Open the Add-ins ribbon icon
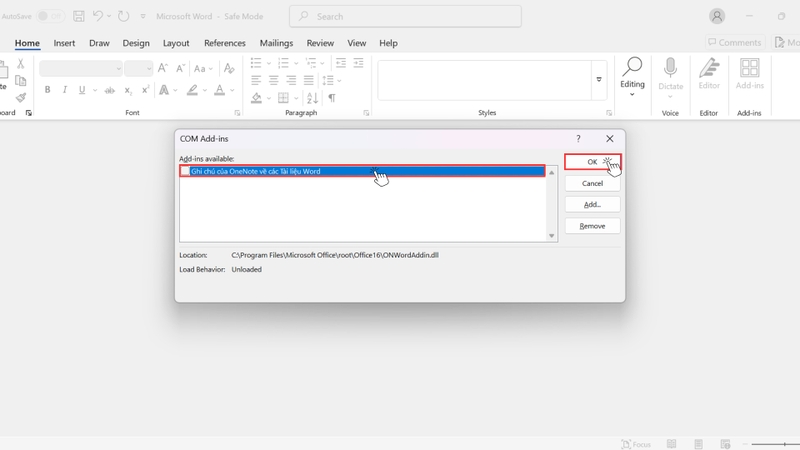Screen dimensions: 800x450 749,74
